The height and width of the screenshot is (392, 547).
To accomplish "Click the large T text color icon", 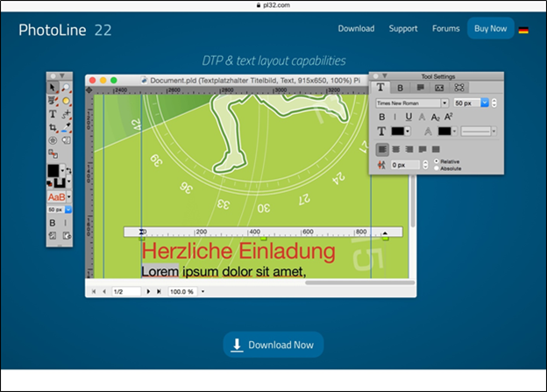I will [x=381, y=132].
